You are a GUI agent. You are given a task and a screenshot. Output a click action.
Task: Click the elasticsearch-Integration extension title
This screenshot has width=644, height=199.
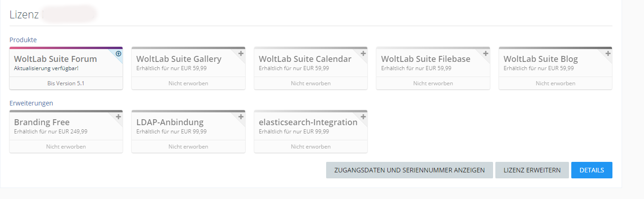point(308,122)
